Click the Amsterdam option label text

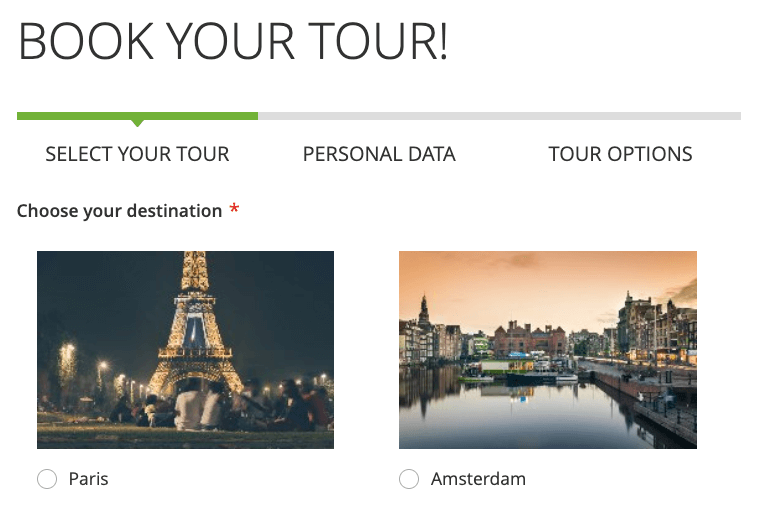tap(478, 480)
